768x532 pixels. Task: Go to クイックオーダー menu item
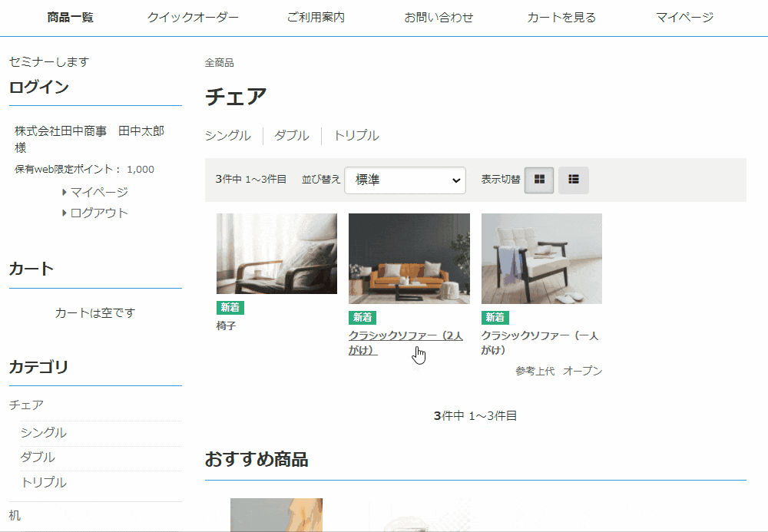pyautogui.click(x=193, y=18)
